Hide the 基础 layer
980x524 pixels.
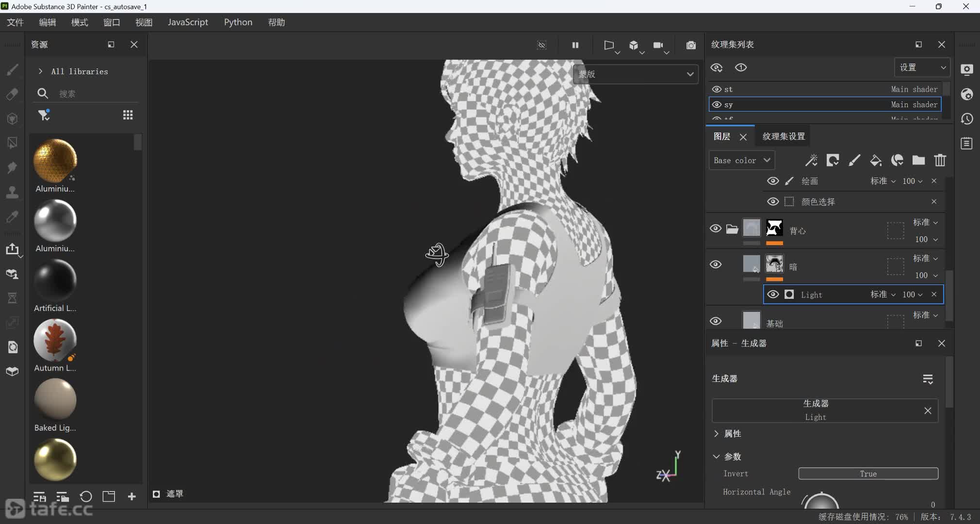(x=716, y=321)
